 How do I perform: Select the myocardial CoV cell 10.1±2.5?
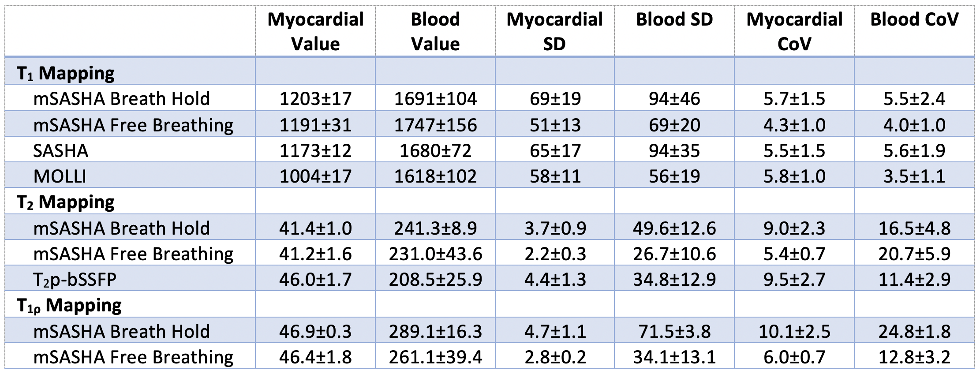794,331
